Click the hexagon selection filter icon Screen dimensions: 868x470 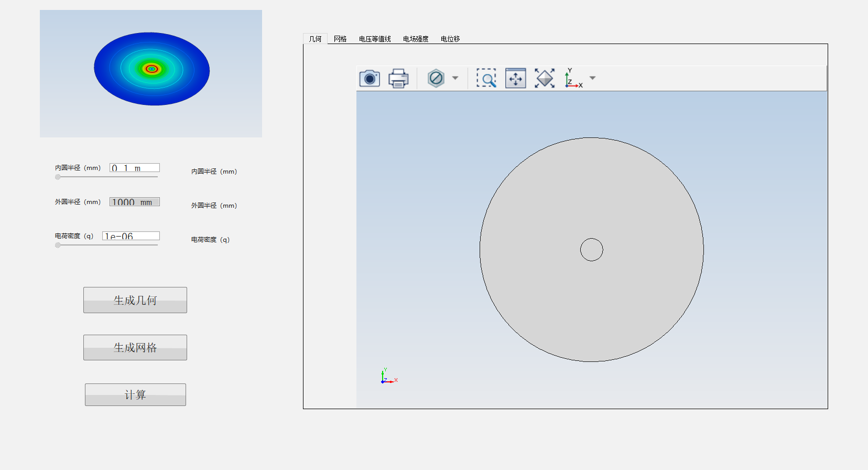tap(436, 78)
